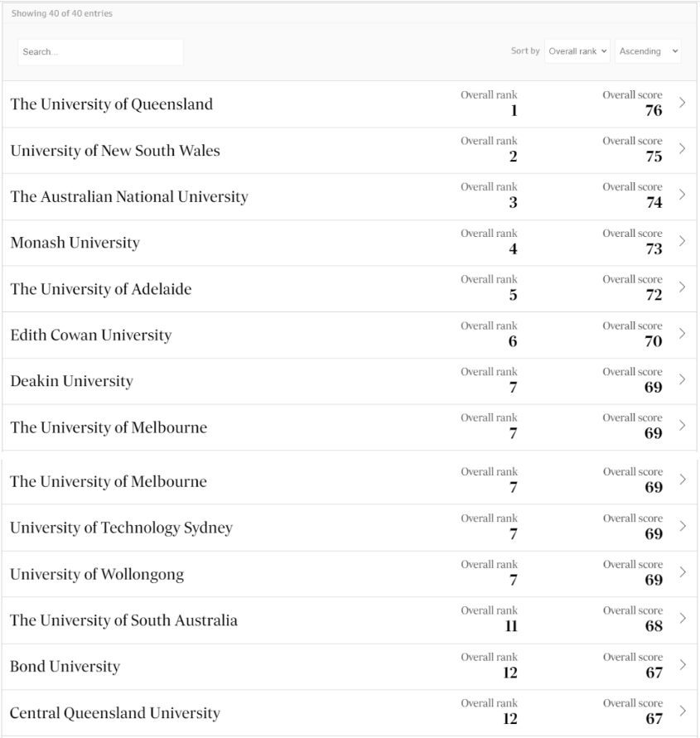
Task: Click the Deakin University name
Action: pyautogui.click(x=71, y=381)
